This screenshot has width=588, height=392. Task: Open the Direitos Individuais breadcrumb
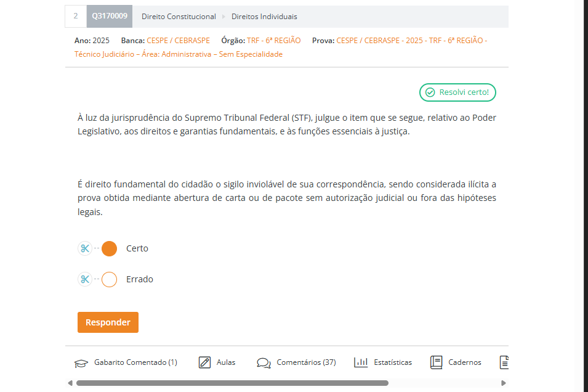(x=264, y=17)
